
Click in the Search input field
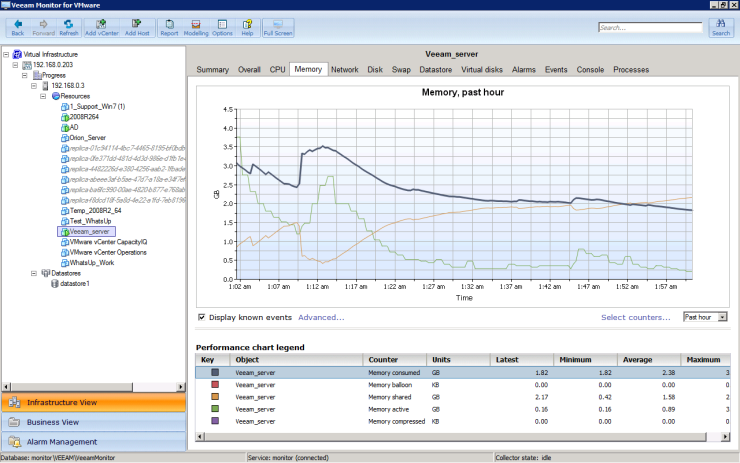coord(650,27)
